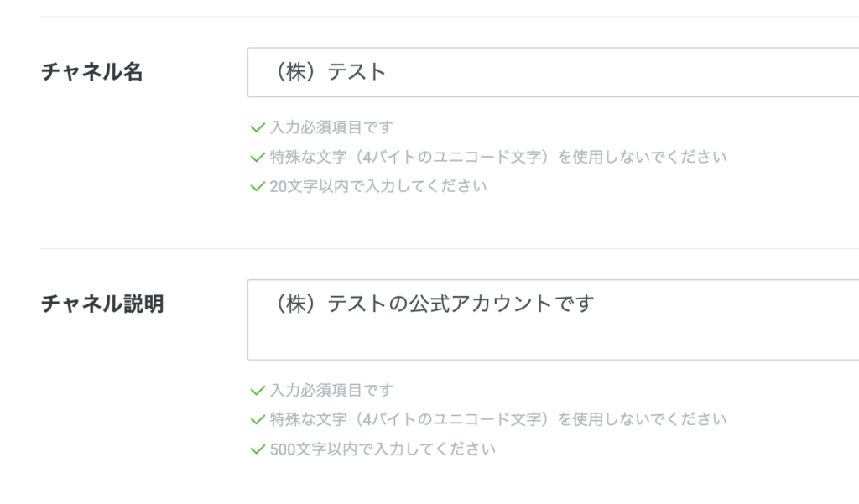
Task: Click the 入力必須項目です message below チャネル説明 field
Action: point(331,391)
